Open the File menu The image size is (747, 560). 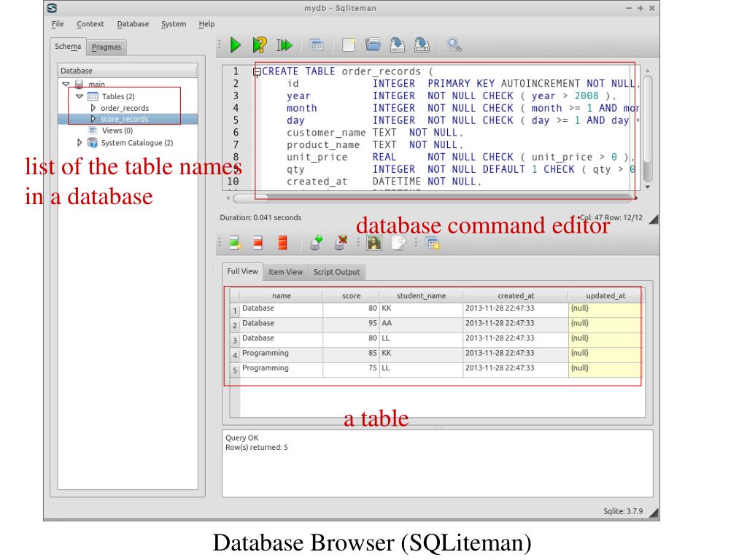tap(58, 24)
